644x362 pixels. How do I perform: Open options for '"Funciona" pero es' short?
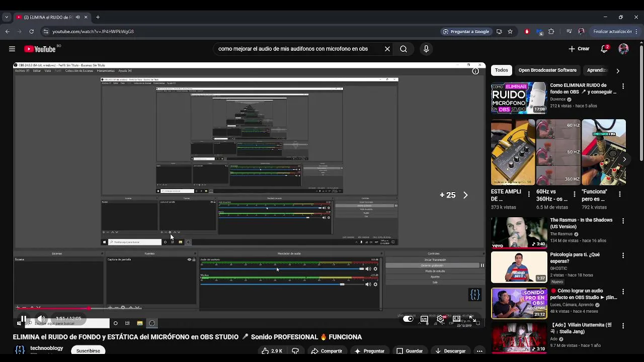[x=619, y=194]
